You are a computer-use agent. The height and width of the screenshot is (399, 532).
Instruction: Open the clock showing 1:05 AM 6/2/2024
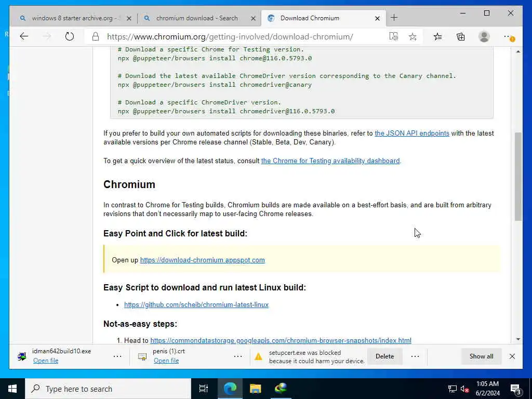pyautogui.click(x=487, y=389)
